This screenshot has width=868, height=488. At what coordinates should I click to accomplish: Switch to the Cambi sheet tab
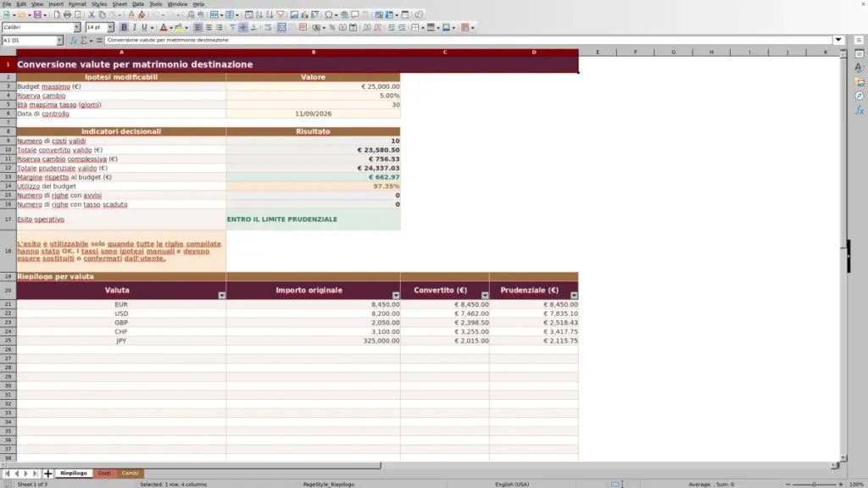point(130,473)
